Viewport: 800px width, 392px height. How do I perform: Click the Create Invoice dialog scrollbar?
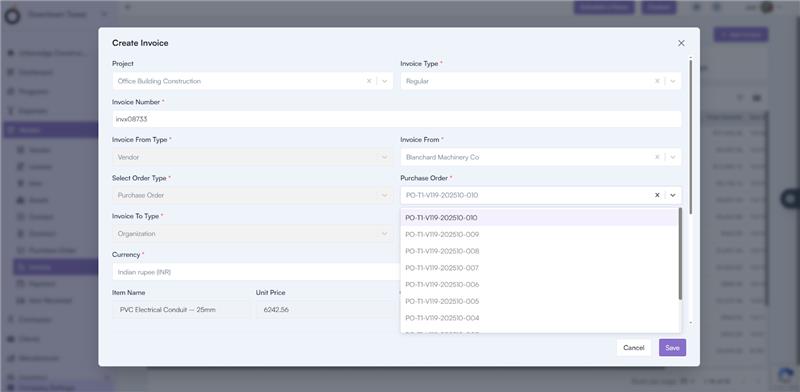tap(691, 136)
